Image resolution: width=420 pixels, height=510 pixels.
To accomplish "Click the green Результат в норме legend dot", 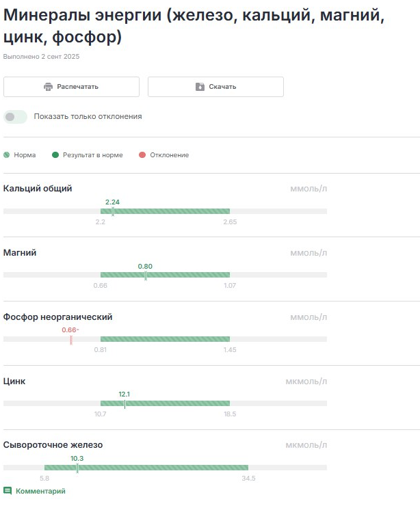I will click(55, 155).
